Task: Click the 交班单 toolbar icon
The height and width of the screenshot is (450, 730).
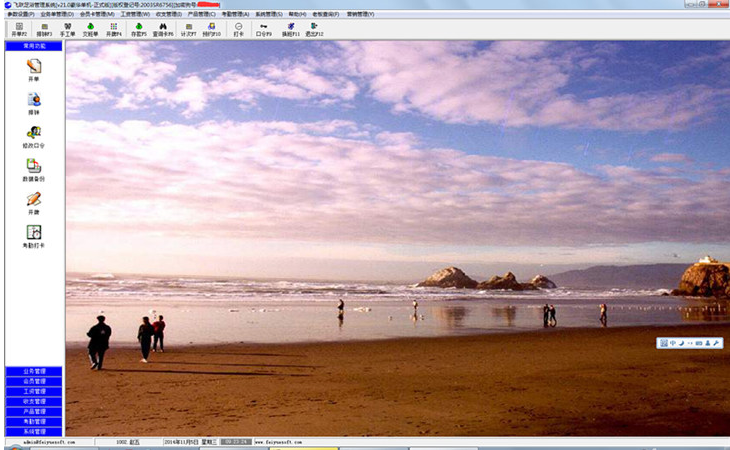Action: [90, 29]
